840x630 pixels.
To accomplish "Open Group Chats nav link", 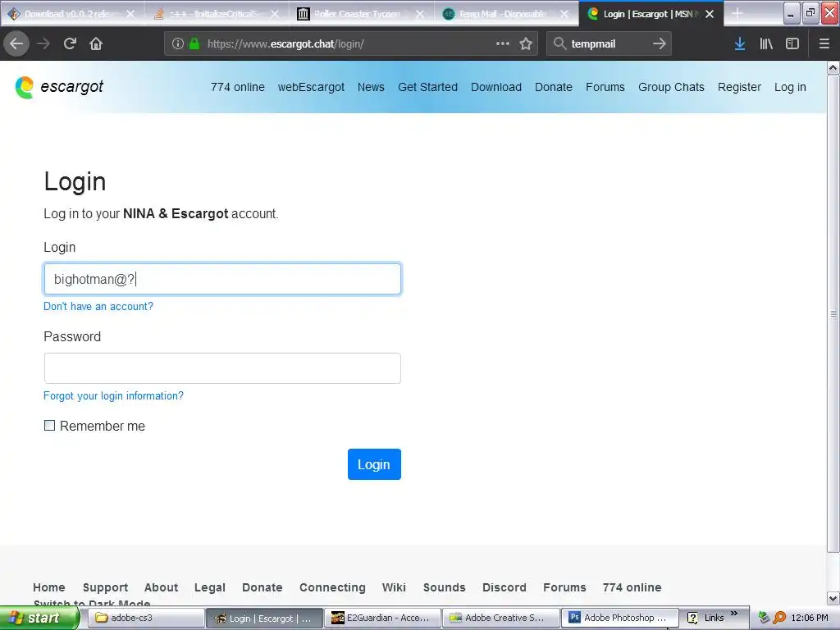I will [671, 87].
